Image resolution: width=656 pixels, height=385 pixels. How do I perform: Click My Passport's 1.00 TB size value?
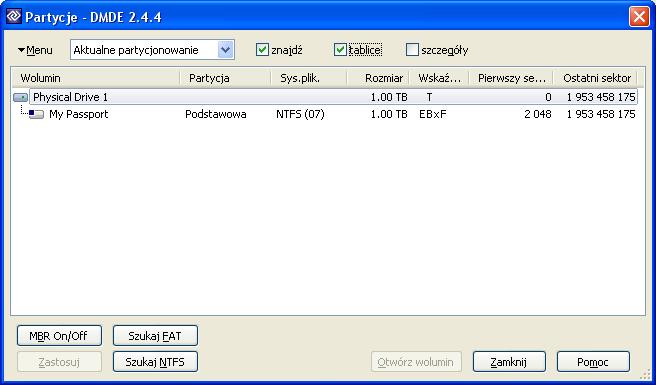pyautogui.click(x=389, y=114)
